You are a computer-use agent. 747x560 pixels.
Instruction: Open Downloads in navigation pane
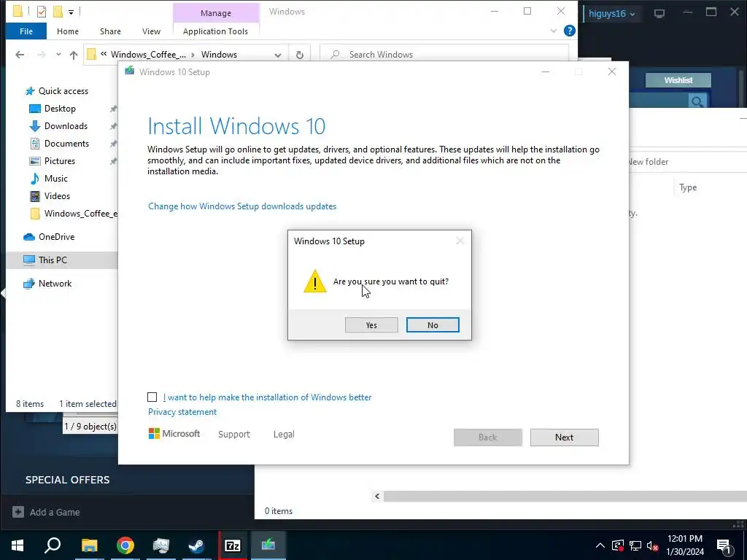click(x=66, y=126)
